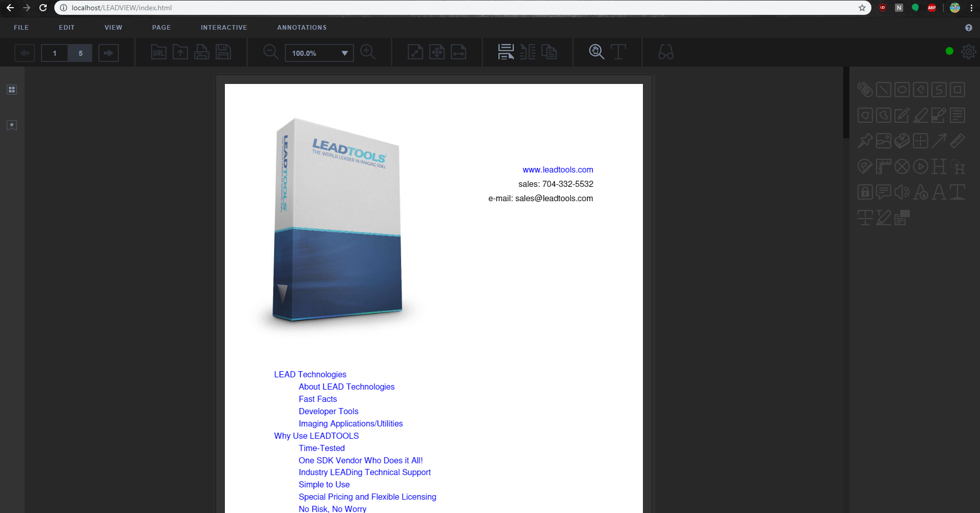Open the EDIT menu
Image resolution: width=980 pixels, height=513 pixels.
point(67,28)
